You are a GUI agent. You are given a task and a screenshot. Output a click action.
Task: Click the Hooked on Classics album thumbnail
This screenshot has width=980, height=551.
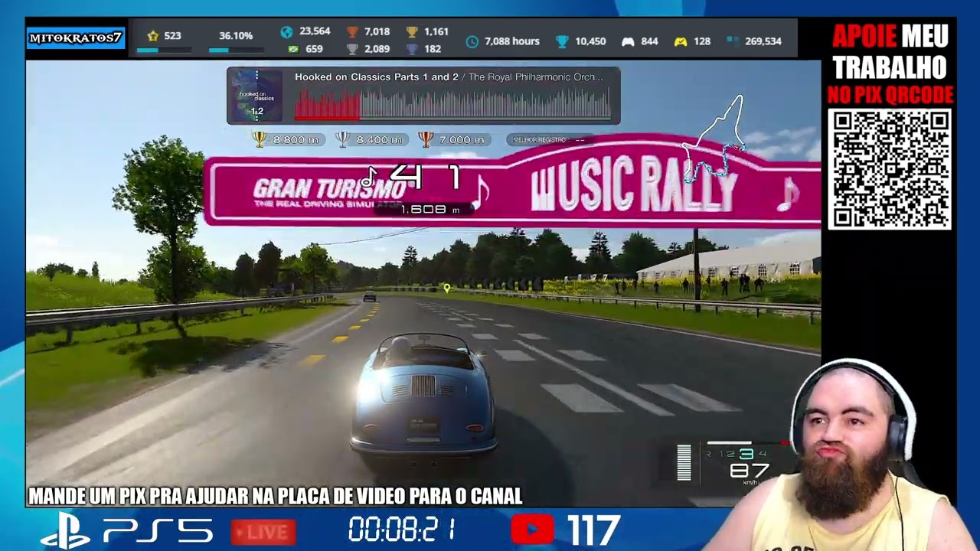click(x=256, y=96)
